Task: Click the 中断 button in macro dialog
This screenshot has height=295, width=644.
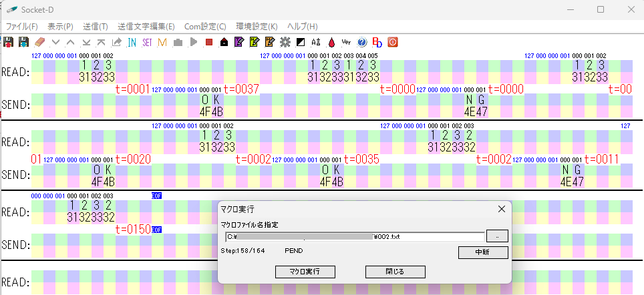Action: point(483,252)
